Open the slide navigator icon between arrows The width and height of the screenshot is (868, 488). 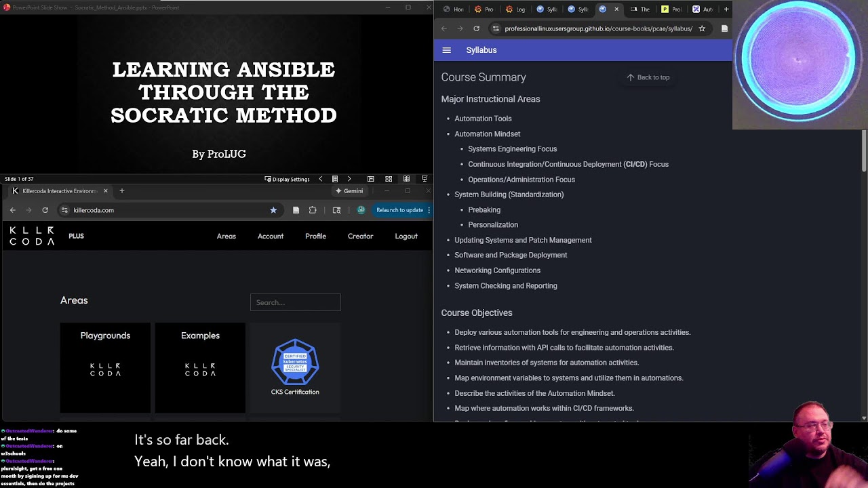(335, 179)
